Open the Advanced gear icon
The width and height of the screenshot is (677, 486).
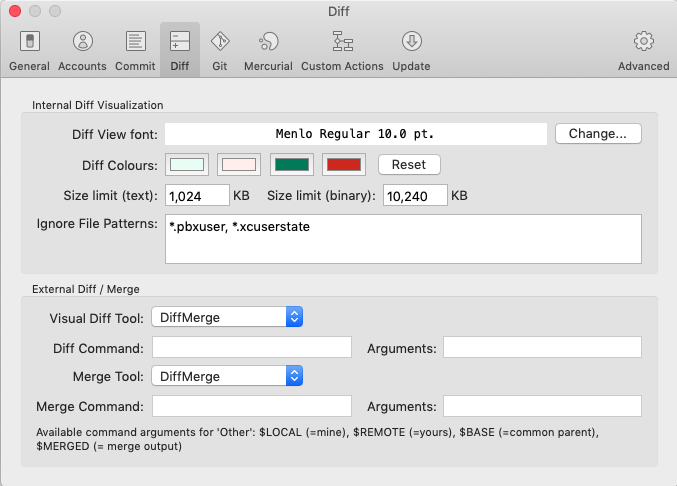(x=643, y=42)
